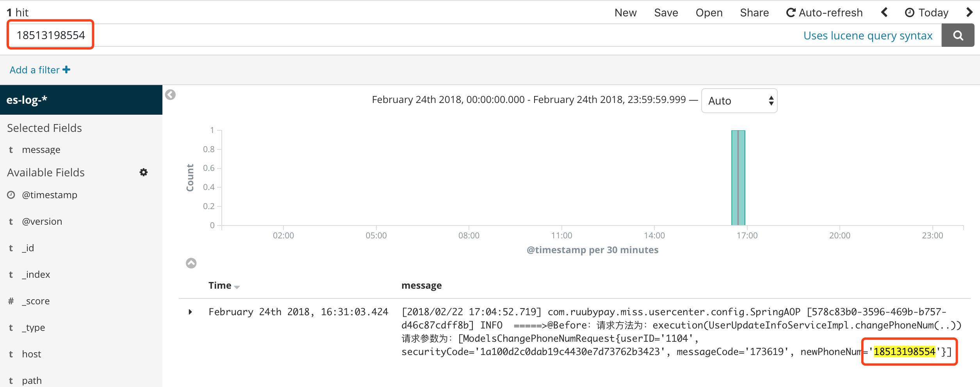Open the Uses lucene query syntax link

point(868,36)
